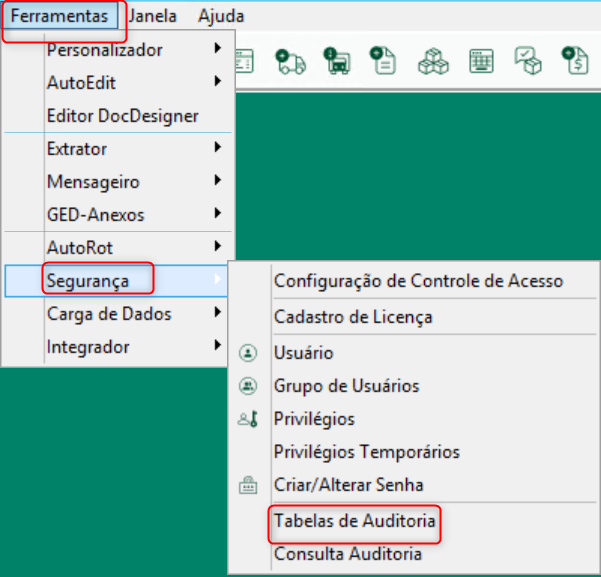Click the document with dollar sign icon

pyautogui.click(x=575, y=61)
